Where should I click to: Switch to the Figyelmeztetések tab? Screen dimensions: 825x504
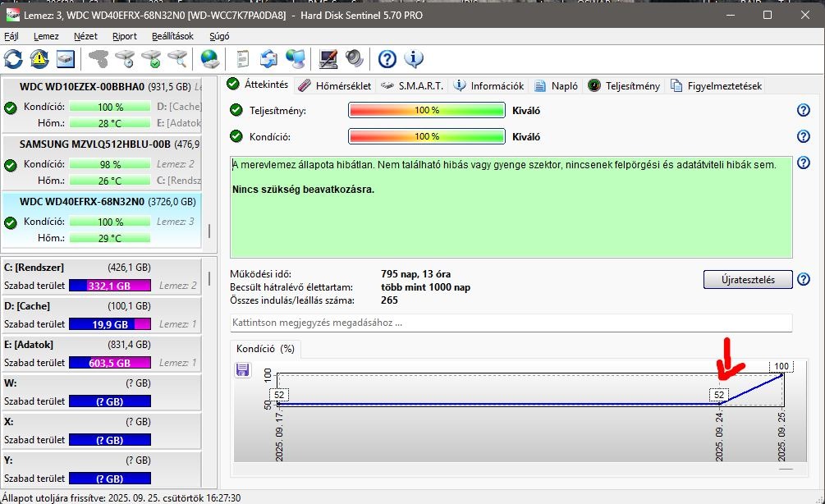[716, 85]
